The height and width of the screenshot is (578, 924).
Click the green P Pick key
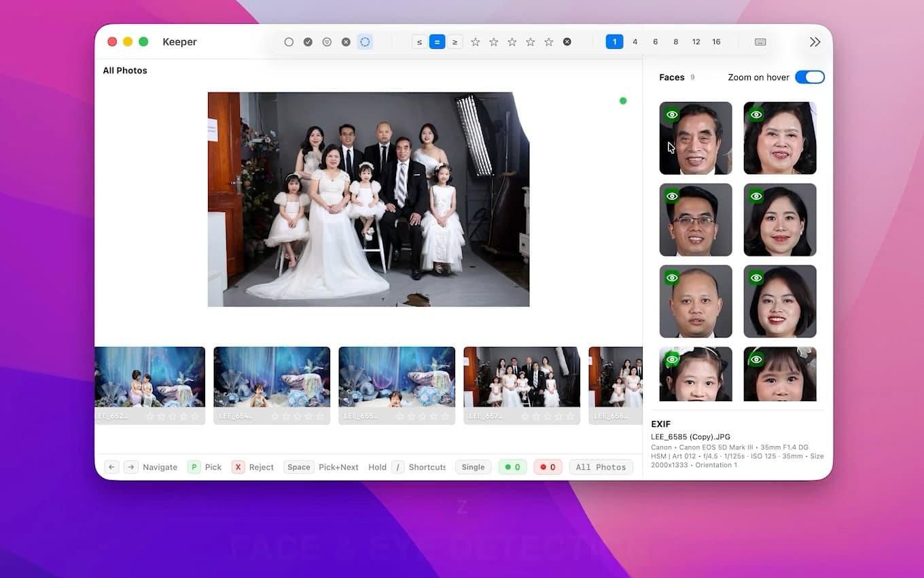pos(194,467)
